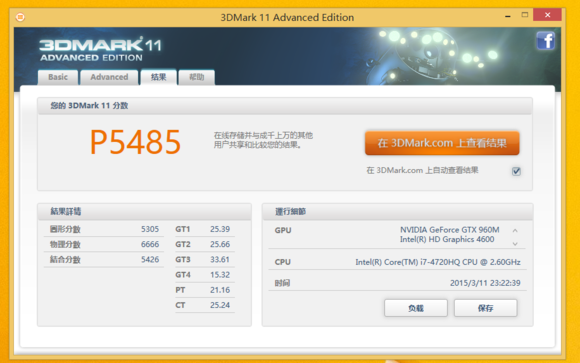Screen dimensions: 580x363
Task: Minimize the 3DMark 11 window
Action: click(508, 16)
